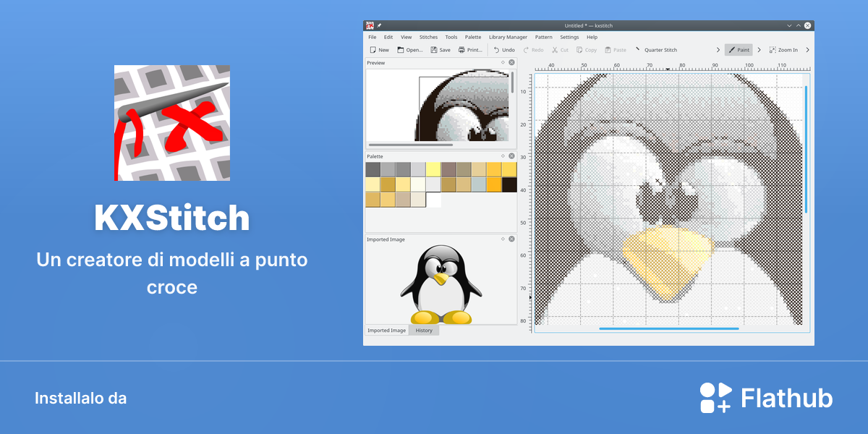Expand toolbar overflow right of Zoom In
868x434 pixels.
[807, 50]
